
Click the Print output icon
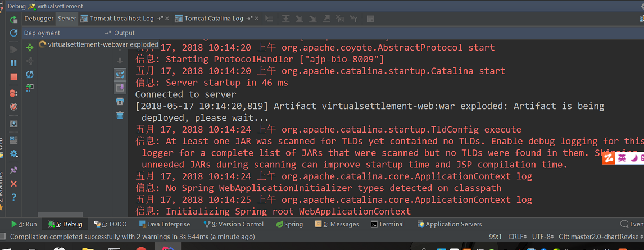[x=120, y=101]
